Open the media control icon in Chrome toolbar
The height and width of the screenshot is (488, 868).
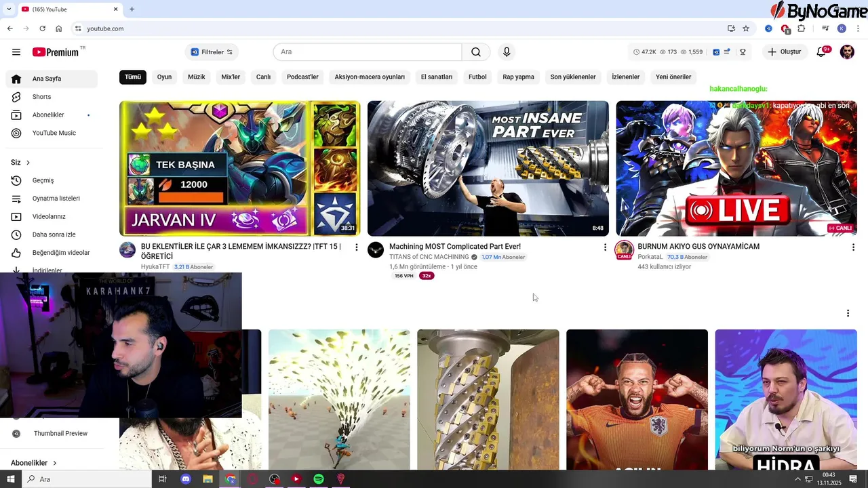tap(825, 28)
